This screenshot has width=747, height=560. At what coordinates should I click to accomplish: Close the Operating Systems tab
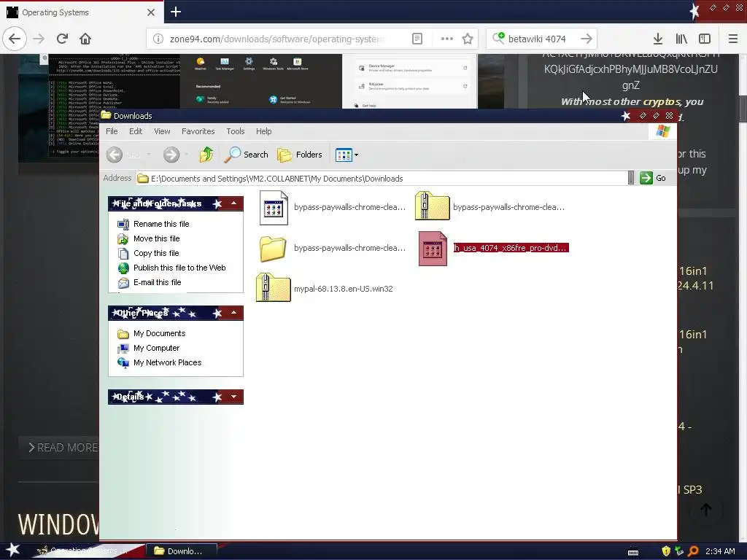[x=151, y=12]
